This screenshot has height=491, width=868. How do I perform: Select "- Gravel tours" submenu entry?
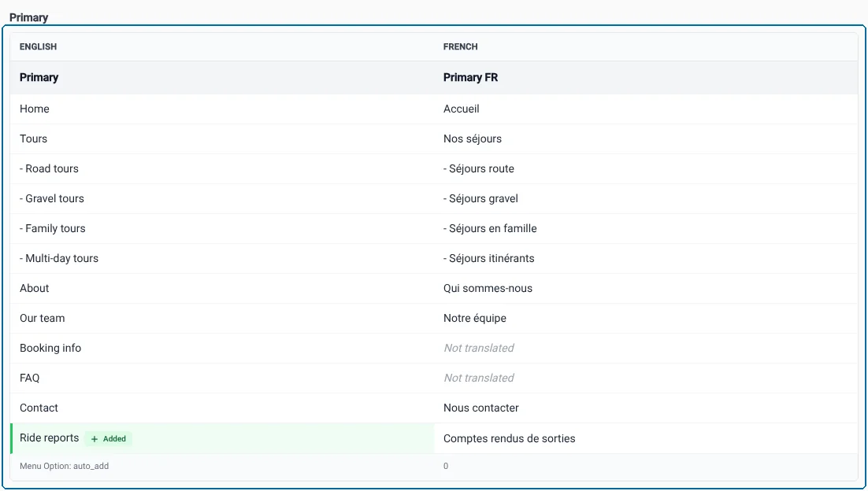52,198
